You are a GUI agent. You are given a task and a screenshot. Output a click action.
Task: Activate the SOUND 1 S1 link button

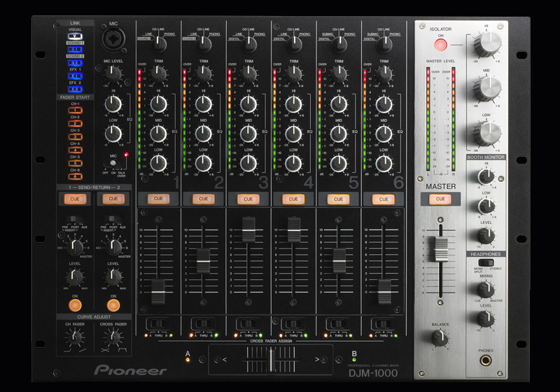[x=75, y=49]
